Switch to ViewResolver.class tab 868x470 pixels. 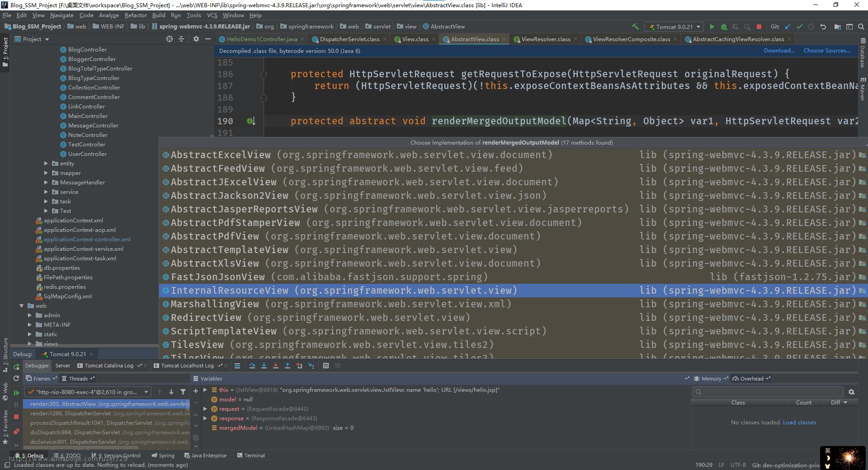[x=546, y=39]
